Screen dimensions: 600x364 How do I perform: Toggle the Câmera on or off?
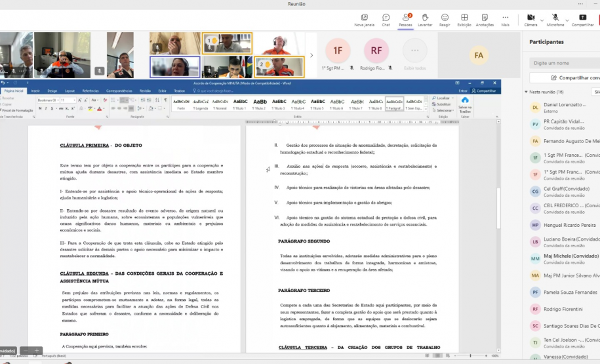click(530, 18)
